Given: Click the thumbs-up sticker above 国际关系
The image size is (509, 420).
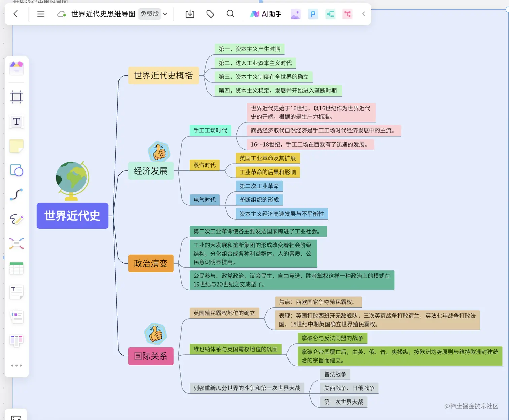Looking at the screenshot, I should click(x=156, y=334).
